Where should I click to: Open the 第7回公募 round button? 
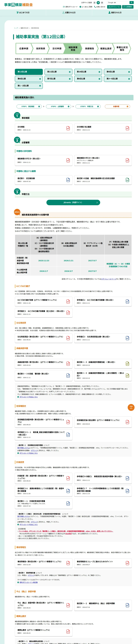click(x=58, y=79)
